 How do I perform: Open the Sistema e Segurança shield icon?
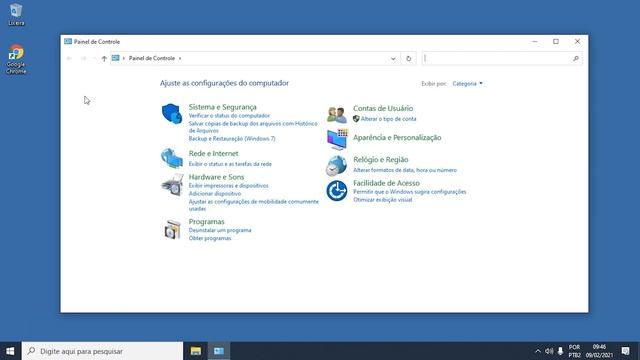point(172,113)
